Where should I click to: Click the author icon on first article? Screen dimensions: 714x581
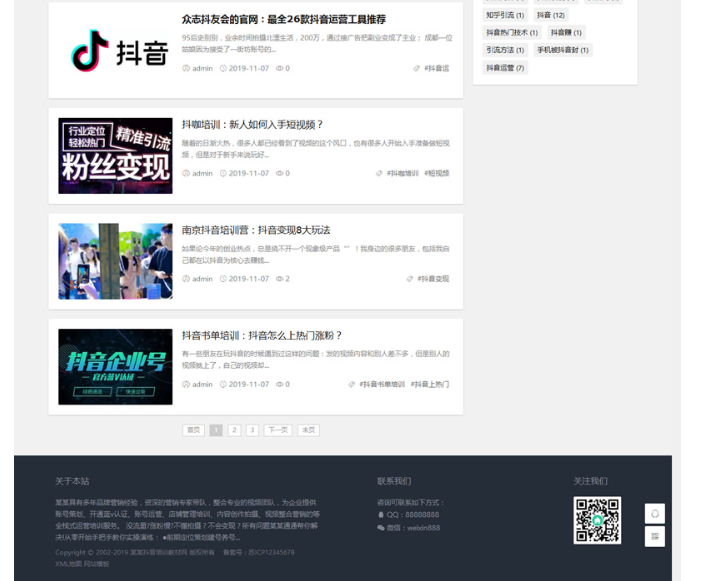(186, 69)
